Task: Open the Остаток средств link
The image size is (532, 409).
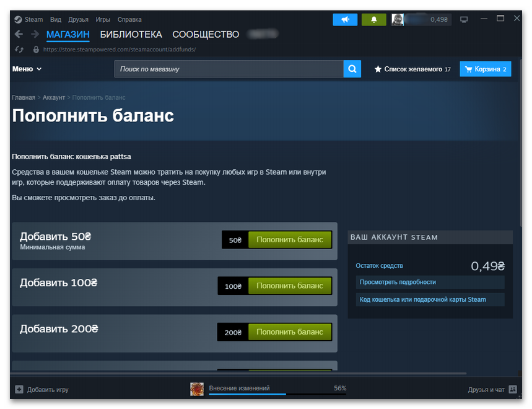Action: pos(379,265)
